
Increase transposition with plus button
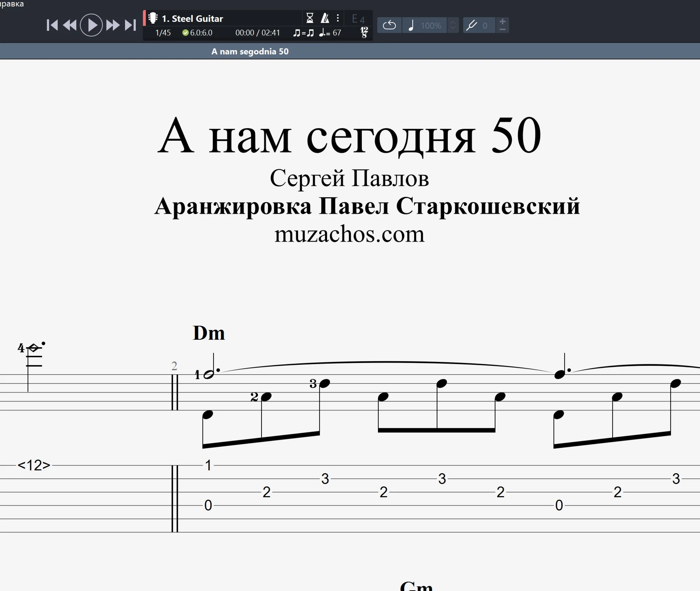(x=502, y=21)
